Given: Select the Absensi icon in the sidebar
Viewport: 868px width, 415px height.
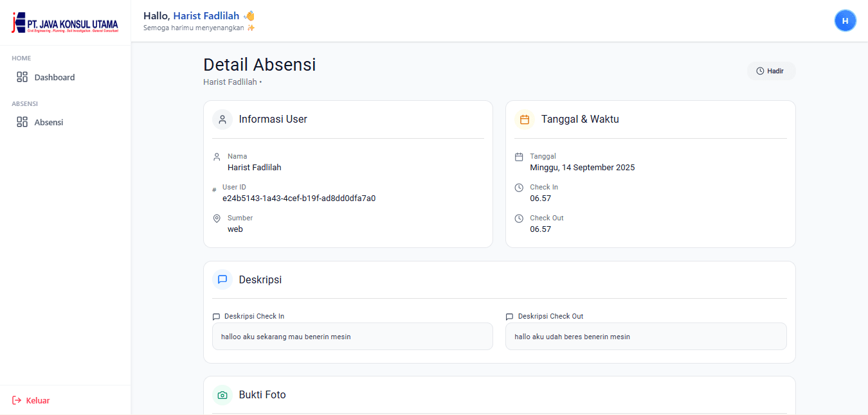Looking at the screenshot, I should [x=21, y=122].
